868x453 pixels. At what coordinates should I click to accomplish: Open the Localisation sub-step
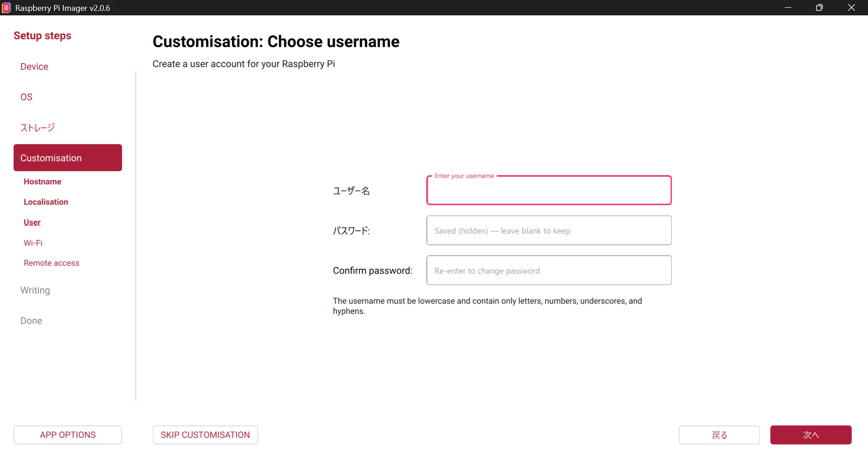[46, 202]
